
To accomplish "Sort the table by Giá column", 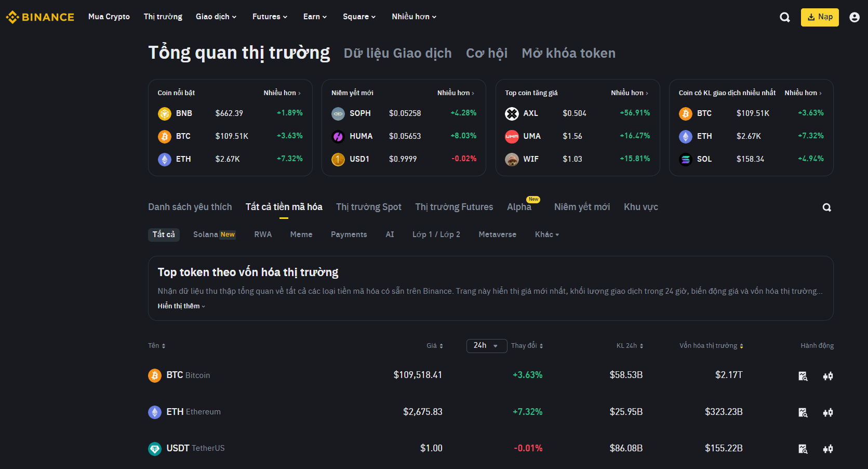I will click(435, 346).
